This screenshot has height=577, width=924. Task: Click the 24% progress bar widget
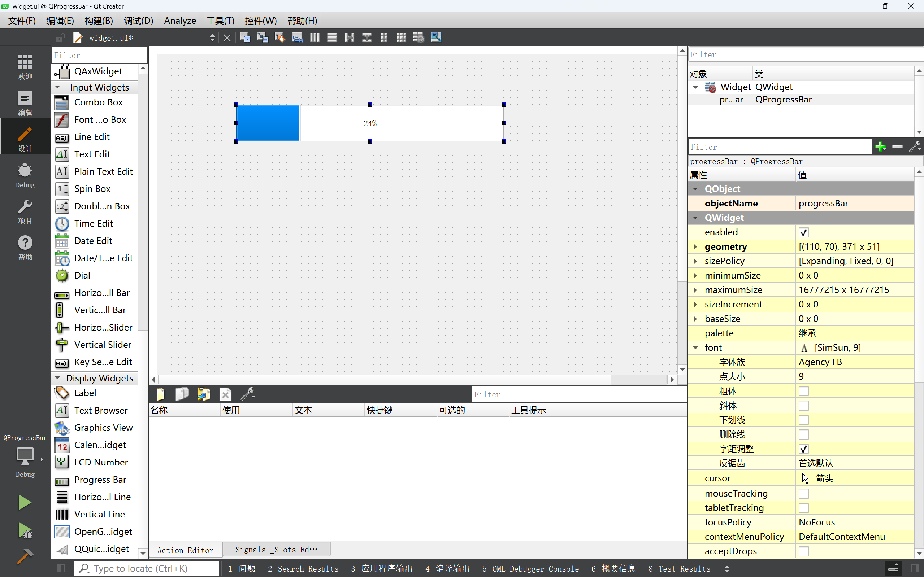370,123
